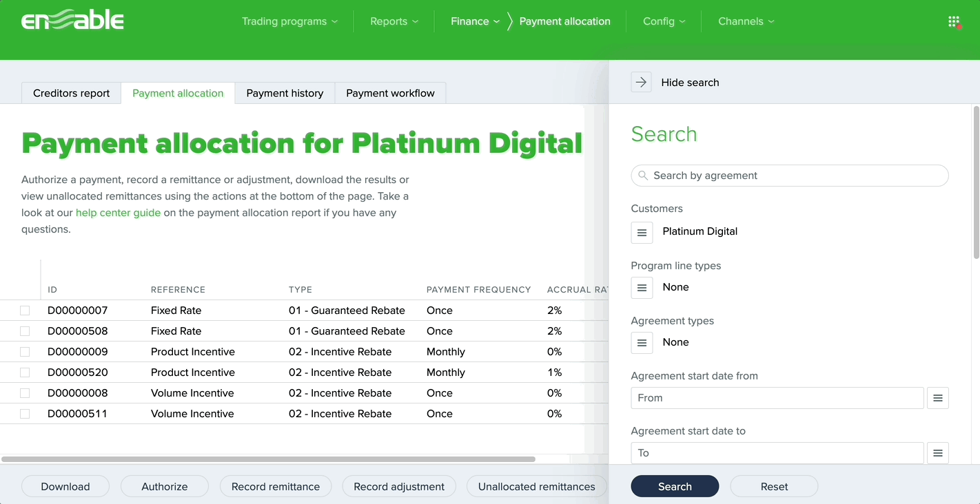Image resolution: width=980 pixels, height=504 pixels.
Task: Open the help center guide link
Action: 118,213
